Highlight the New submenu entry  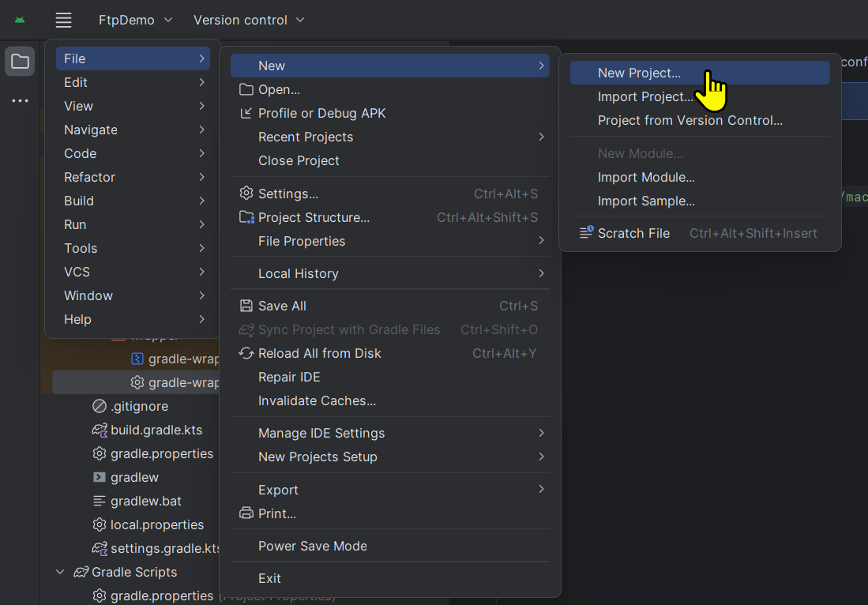click(389, 66)
